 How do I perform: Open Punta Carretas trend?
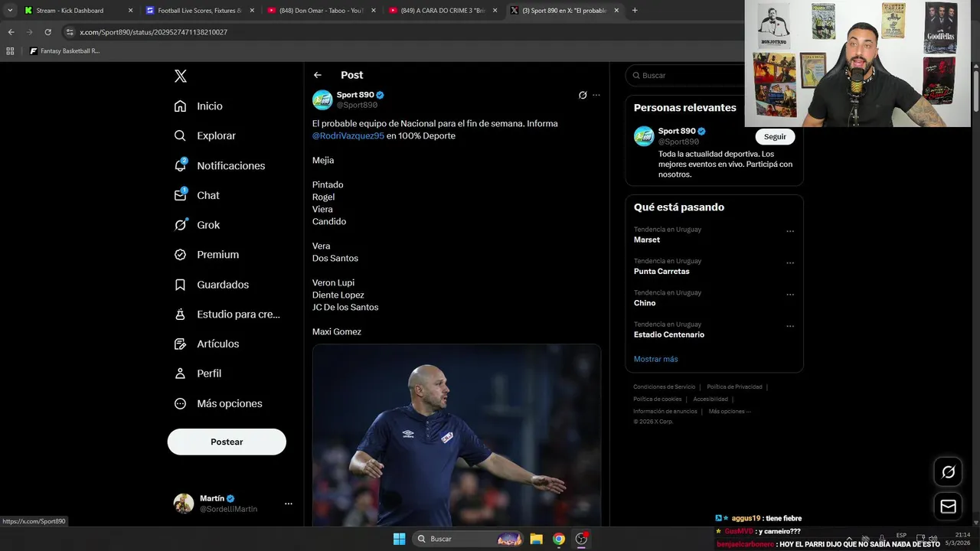click(661, 271)
